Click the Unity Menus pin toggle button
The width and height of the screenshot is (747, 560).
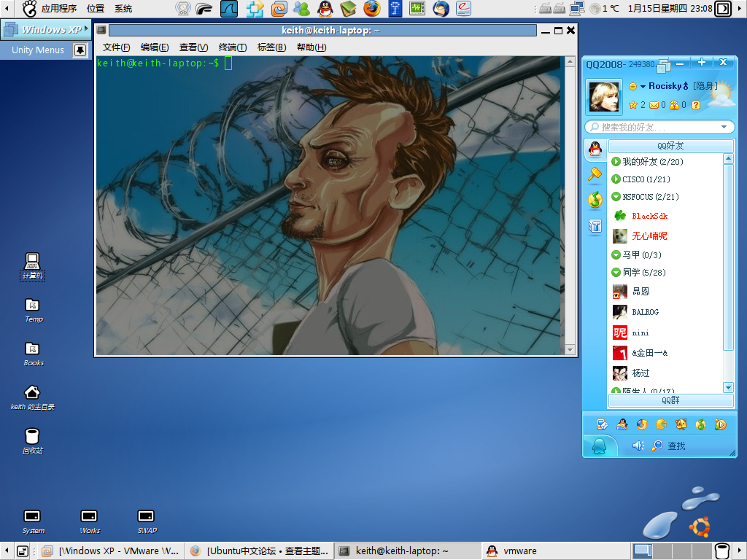[80, 50]
